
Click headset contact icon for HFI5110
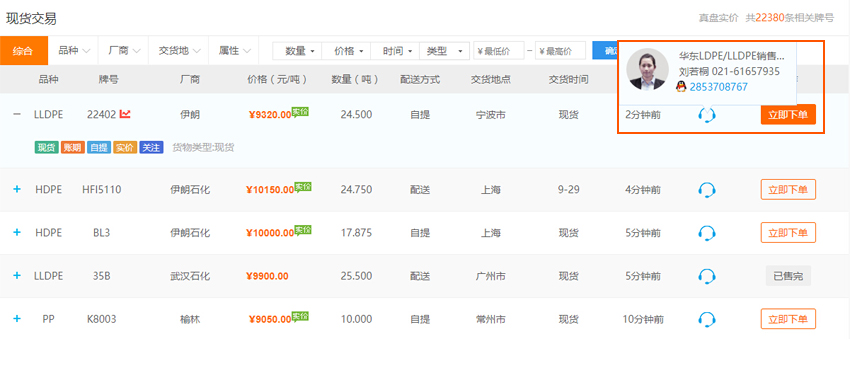click(x=706, y=190)
